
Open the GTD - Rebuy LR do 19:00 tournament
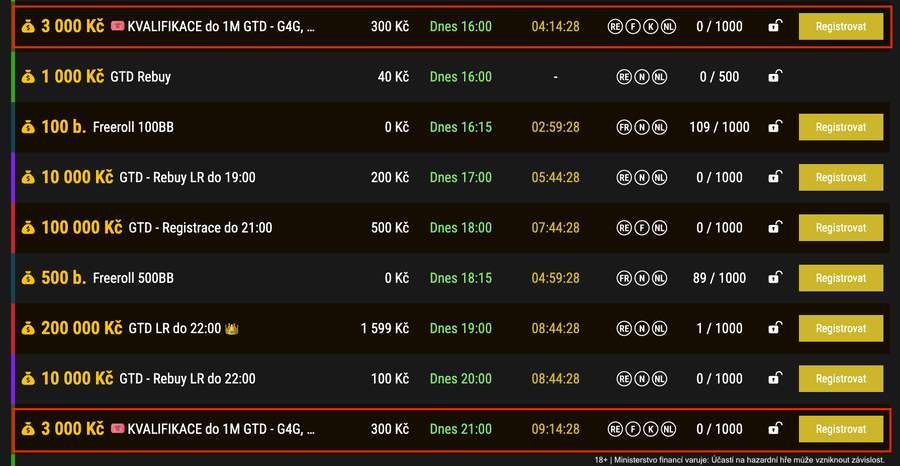click(187, 177)
